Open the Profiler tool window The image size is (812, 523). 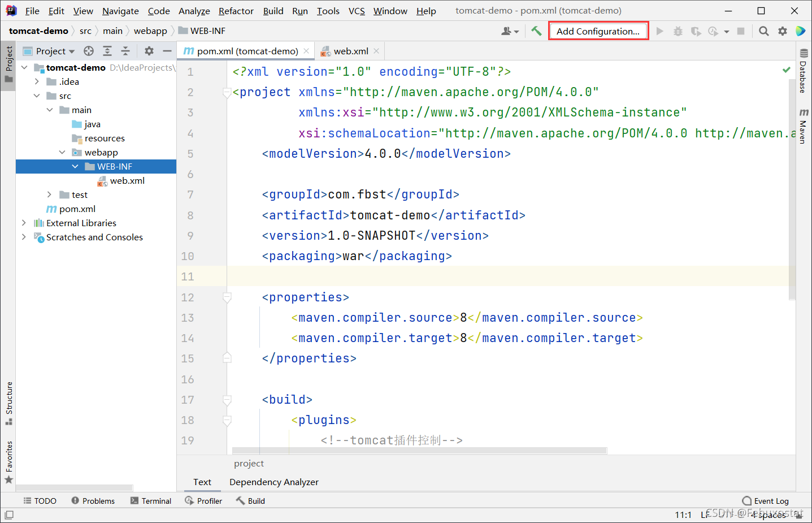tap(203, 501)
